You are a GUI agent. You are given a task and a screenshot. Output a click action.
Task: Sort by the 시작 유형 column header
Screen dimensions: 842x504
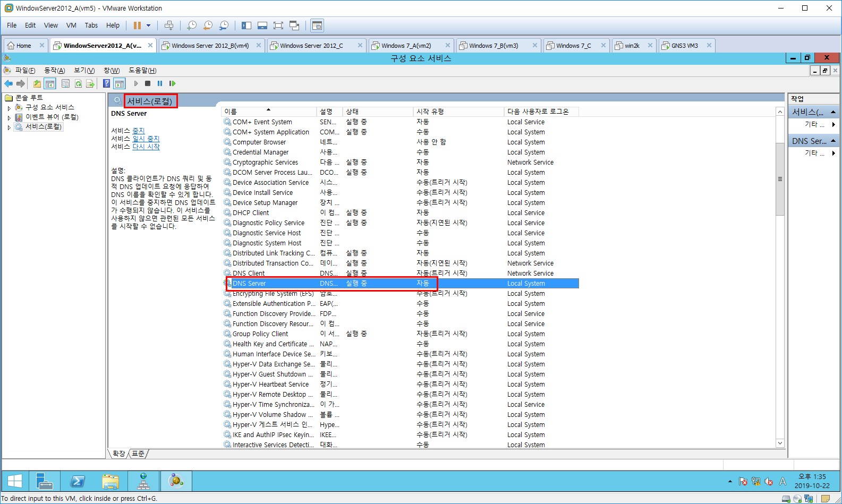[x=458, y=112]
